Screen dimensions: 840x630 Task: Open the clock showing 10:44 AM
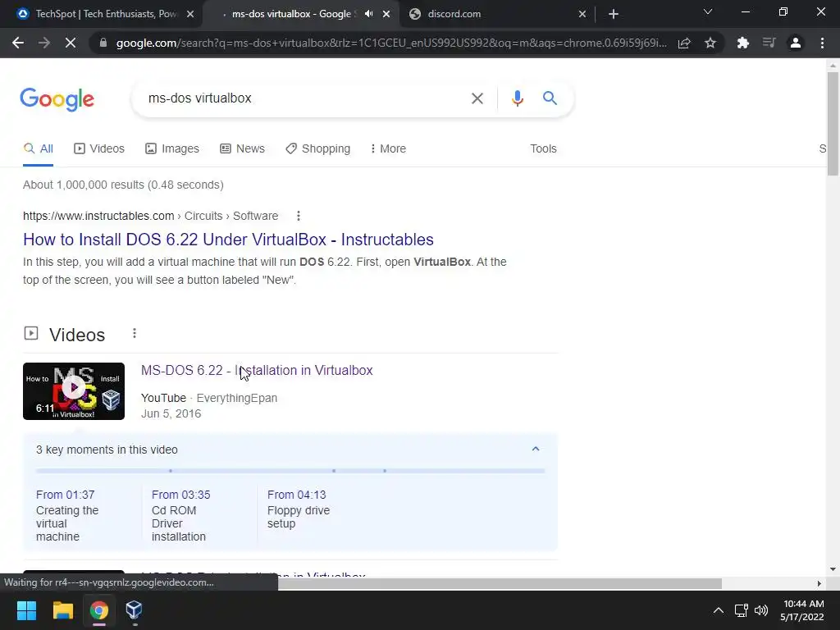point(801,610)
